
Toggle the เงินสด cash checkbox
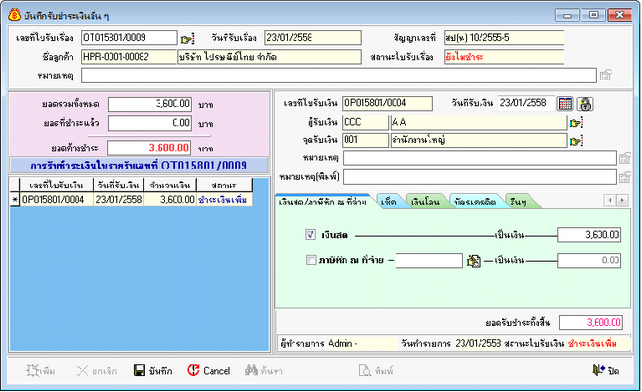[x=310, y=235]
